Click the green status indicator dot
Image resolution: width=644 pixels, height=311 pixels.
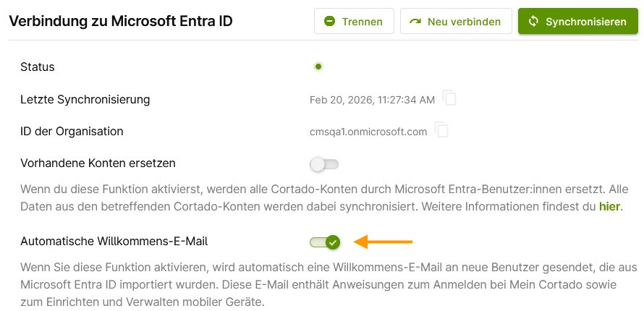(318, 67)
